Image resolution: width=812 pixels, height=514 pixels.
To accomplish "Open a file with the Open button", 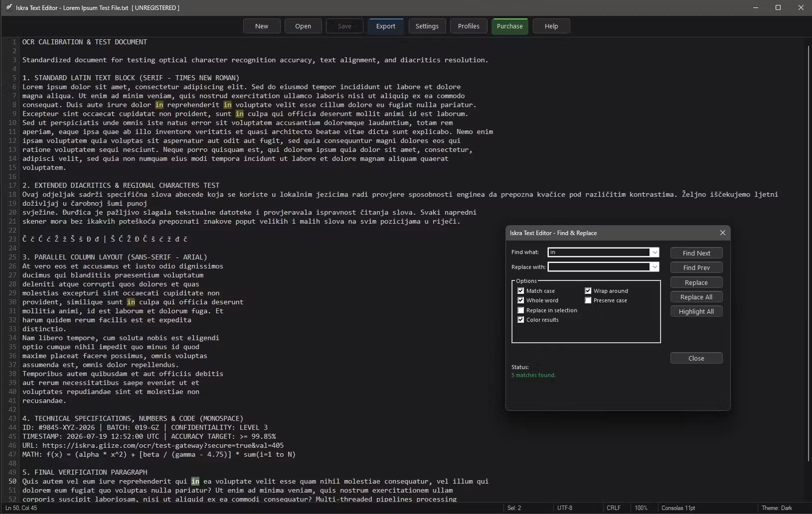I will (303, 26).
